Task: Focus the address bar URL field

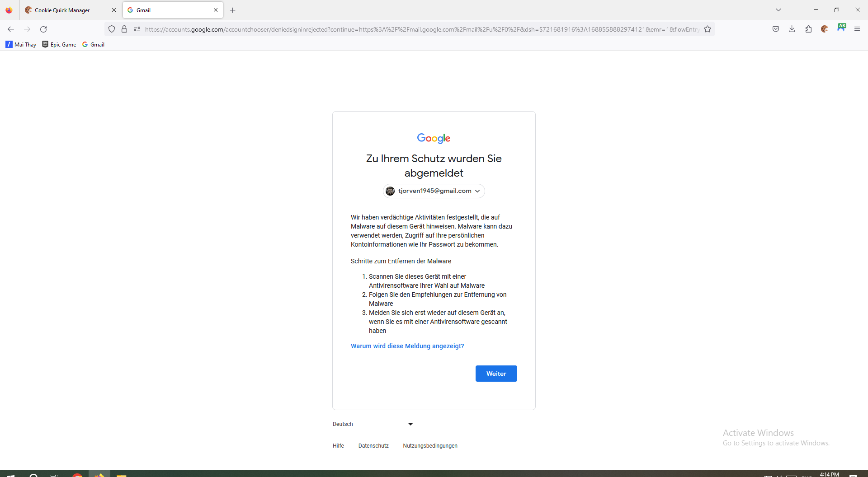Action: (x=422, y=29)
